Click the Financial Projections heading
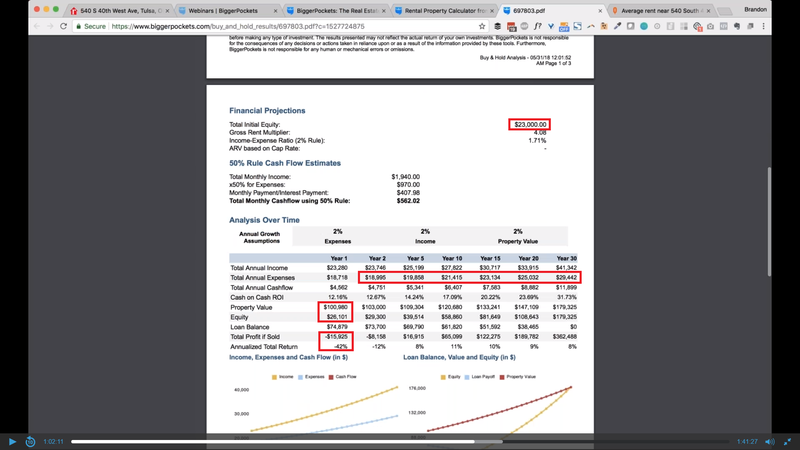Image resolution: width=800 pixels, height=450 pixels. 267,111
